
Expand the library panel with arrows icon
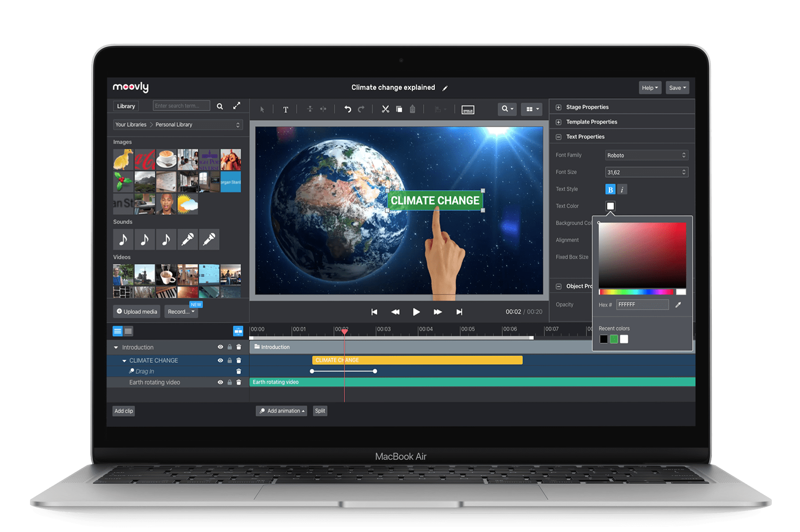tap(237, 106)
